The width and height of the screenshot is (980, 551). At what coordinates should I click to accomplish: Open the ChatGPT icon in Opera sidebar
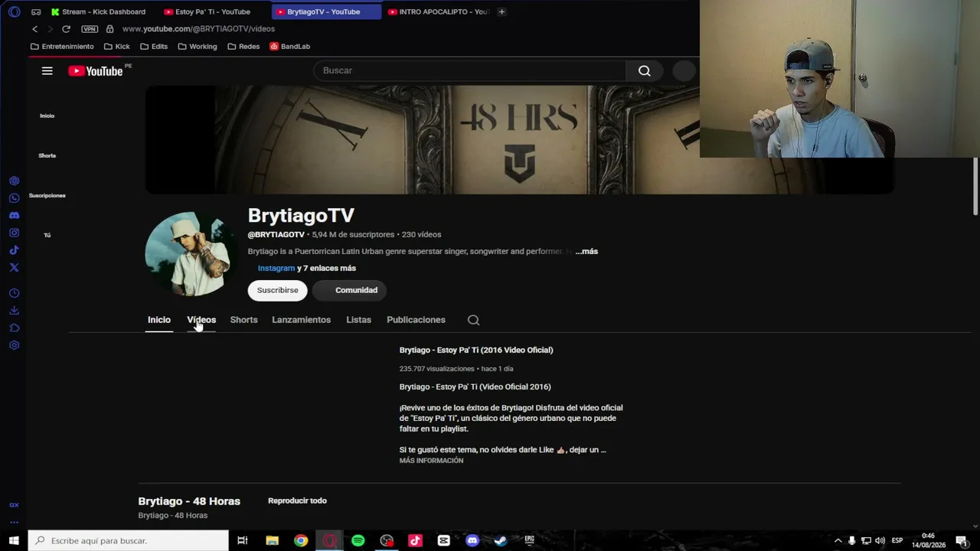point(14,181)
